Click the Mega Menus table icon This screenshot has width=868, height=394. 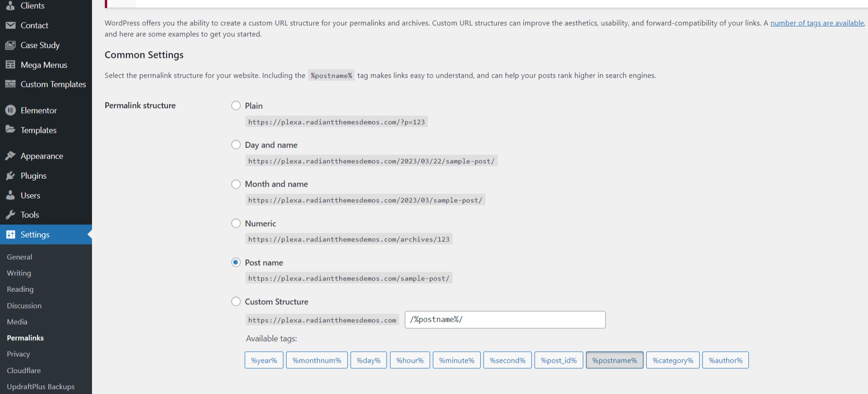pyautogui.click(x=10, y=65)
